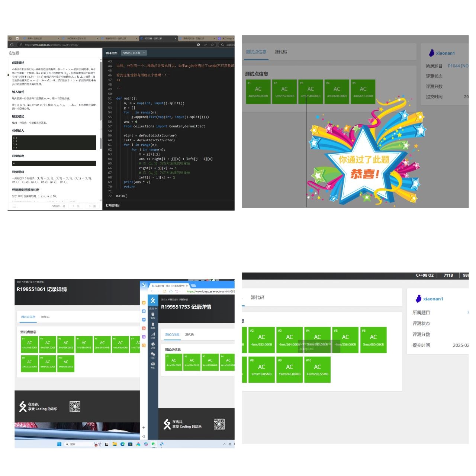Click the home icon in Luogu browser toolbar
The height and width of the screenshot is (476, 476).
coord(170,292)
